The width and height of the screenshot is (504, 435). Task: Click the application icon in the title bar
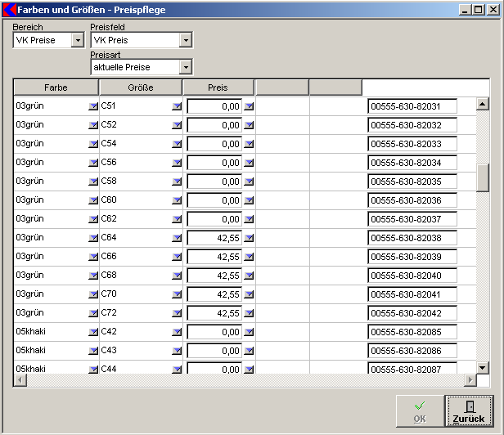coord(9,10)
